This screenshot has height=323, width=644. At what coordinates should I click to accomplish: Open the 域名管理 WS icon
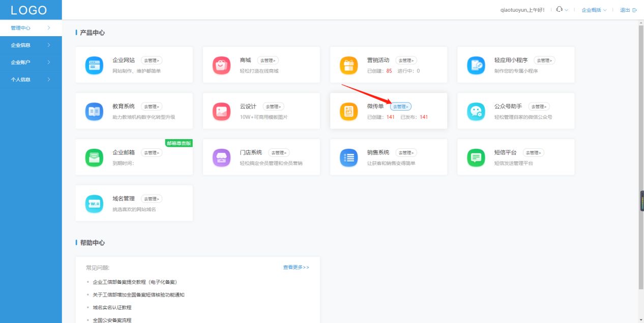(94, 203)
